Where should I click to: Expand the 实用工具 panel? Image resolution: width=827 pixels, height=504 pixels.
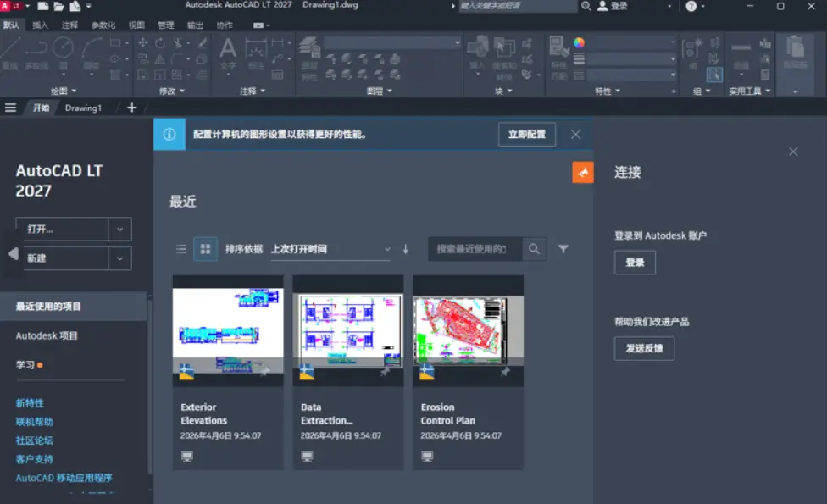(749, 91)
